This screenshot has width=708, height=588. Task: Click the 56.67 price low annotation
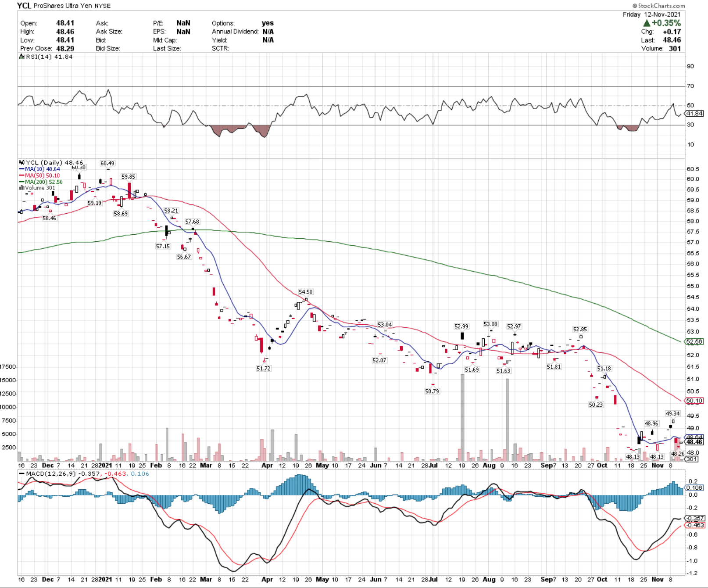(x=184, y=257)
